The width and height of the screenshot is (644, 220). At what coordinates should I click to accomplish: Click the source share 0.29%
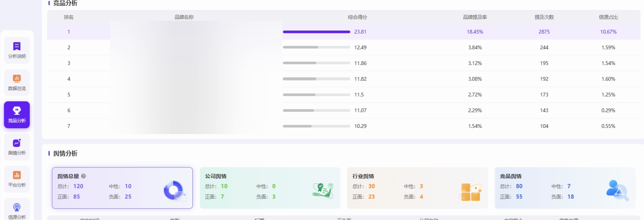coord(608,110)
